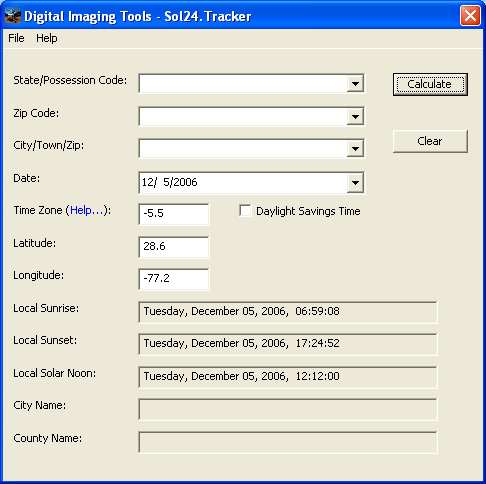Screen dimensions: 486x484
Task: Click the City Name output field
Action: pos(288,409)
